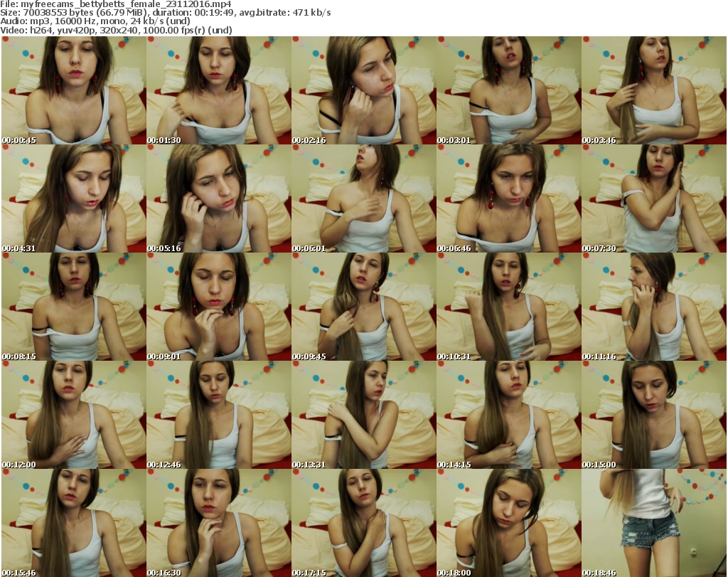Select the thumbnail frame stamped 00:15:00
Screen dimensions: 728x577
pos(654,415)
